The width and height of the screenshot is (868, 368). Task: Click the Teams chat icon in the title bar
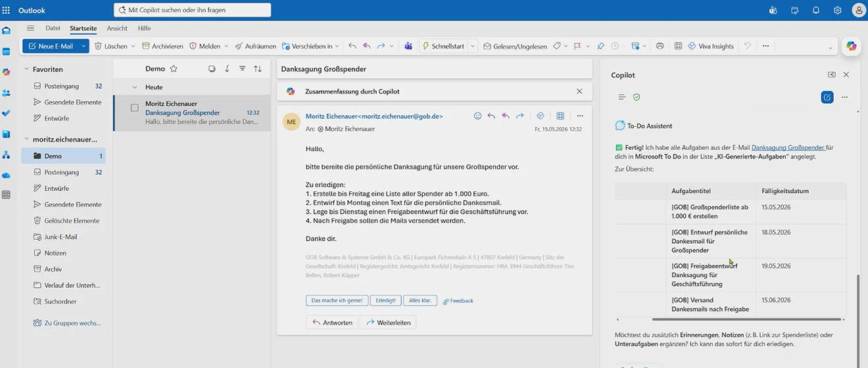[x=773, y=11]
